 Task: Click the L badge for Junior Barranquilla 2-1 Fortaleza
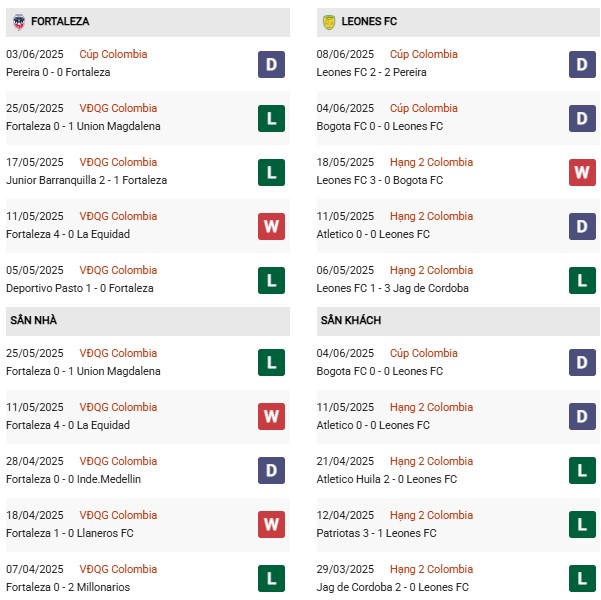click(x=271, y=173)
